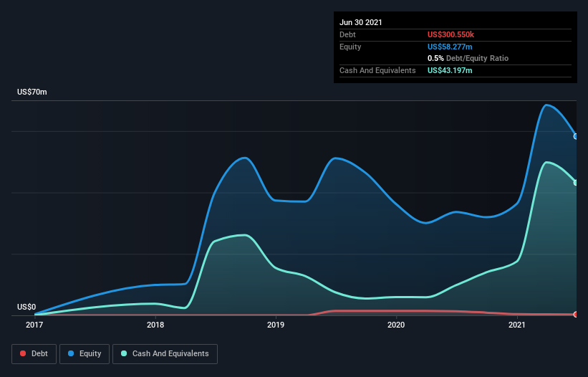Toggle the Cash And Equivalents legend button
The image size is (588, 377).
click(165, 354)
